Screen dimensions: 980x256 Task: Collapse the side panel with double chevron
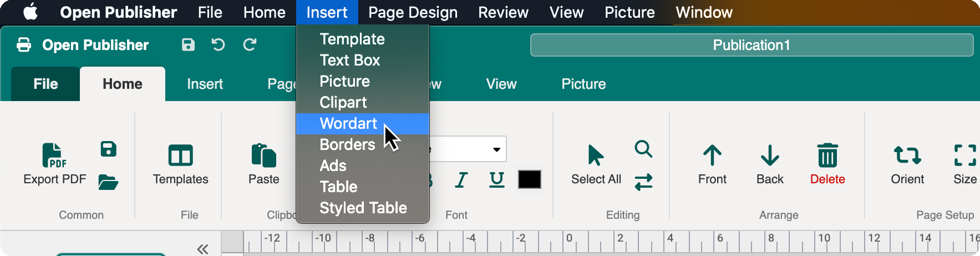(202, 249)
